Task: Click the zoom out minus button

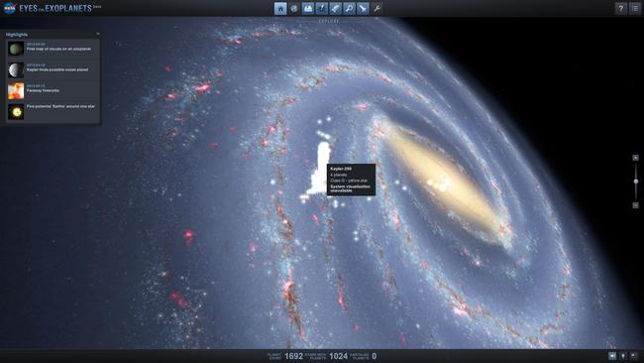Action: [635, 204]
